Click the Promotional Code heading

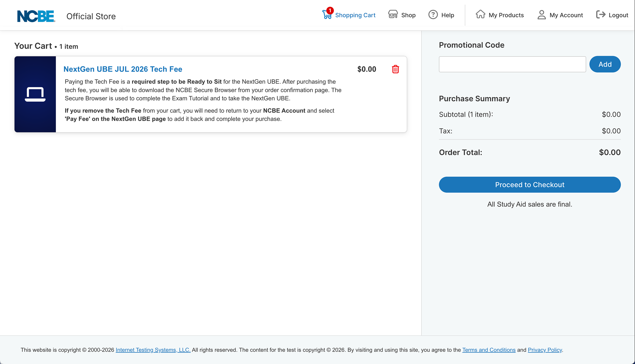472,45
